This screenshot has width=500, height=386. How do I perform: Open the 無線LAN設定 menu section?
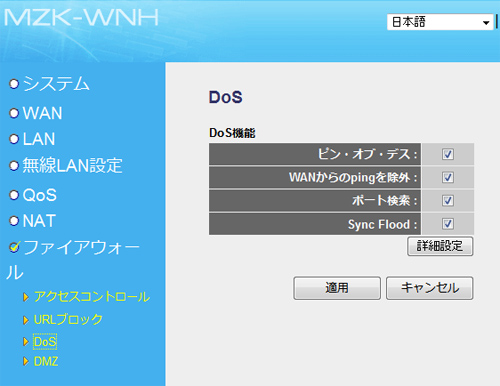coord(72,166)
